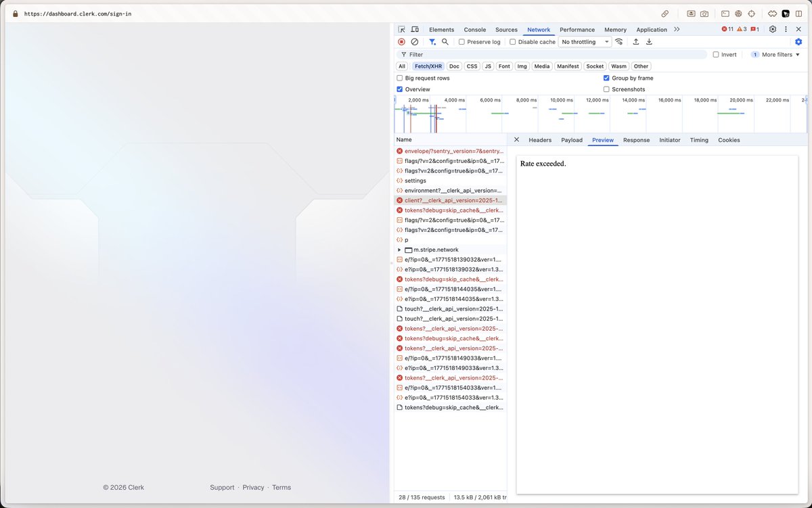Click the browser extensions puzzle icon
Screen dimensions: 812x508
(773, 14)
